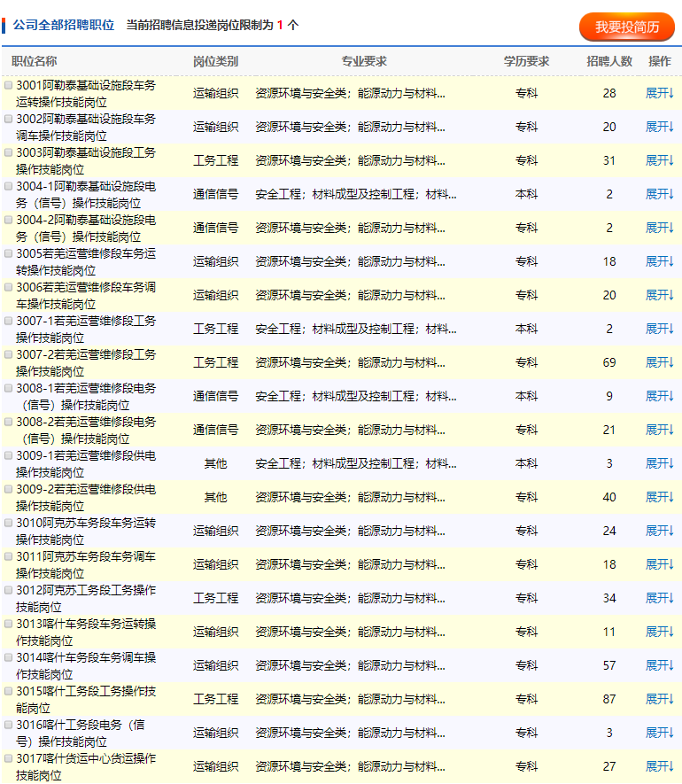Open the 3006若羌运营维修段车务调车 position name

[86, 296]
